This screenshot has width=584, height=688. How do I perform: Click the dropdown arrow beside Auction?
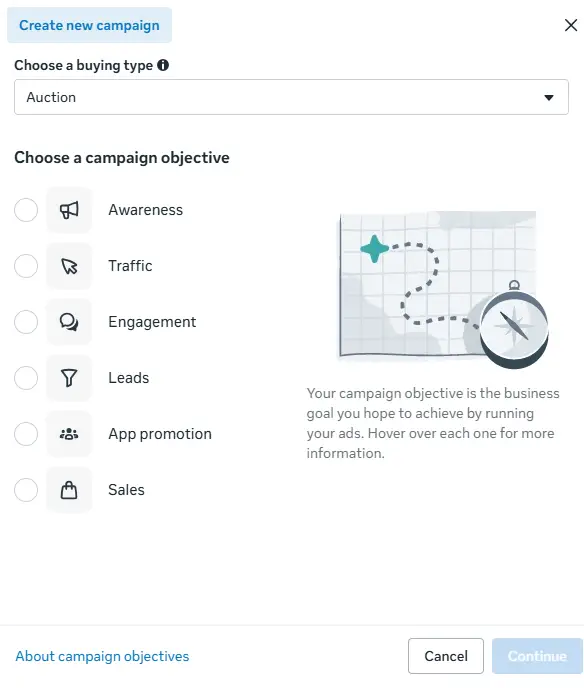click(x=548, y=97)
